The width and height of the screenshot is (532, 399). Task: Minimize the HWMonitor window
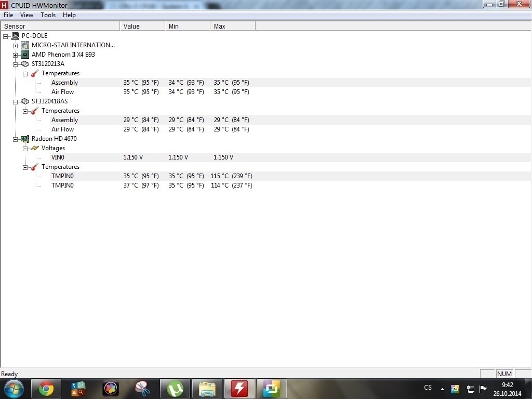click(489, 4)
